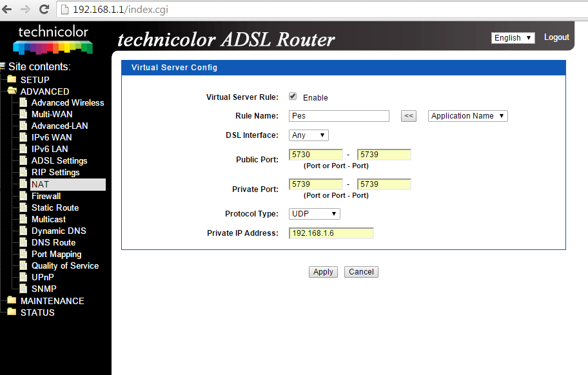The width and height of the screenshot is (588, 375).
Task: Click the browser address bar URL
Action: click(x=121, y=10)
